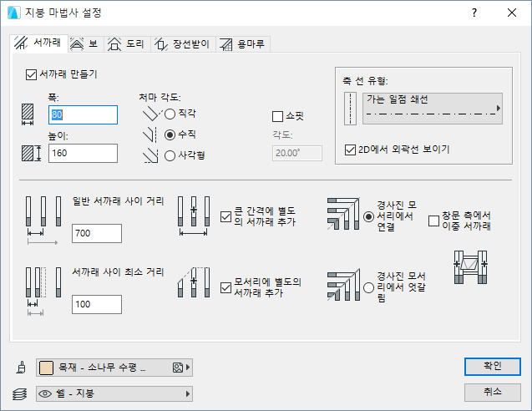The image size is (532, 411).
Task: Click the 직각 eave angle icon
Action: tap(150, 113)
